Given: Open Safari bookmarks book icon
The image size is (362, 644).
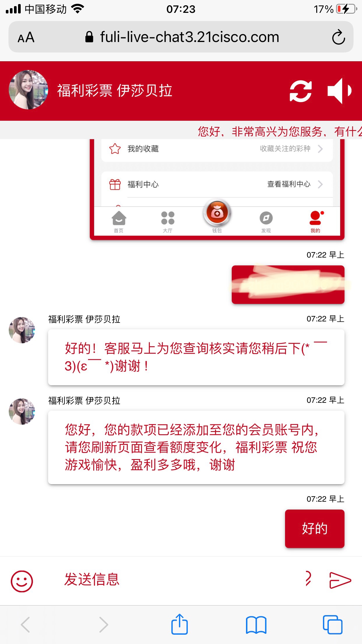Looking at the screenshot, I should point(256,625).
